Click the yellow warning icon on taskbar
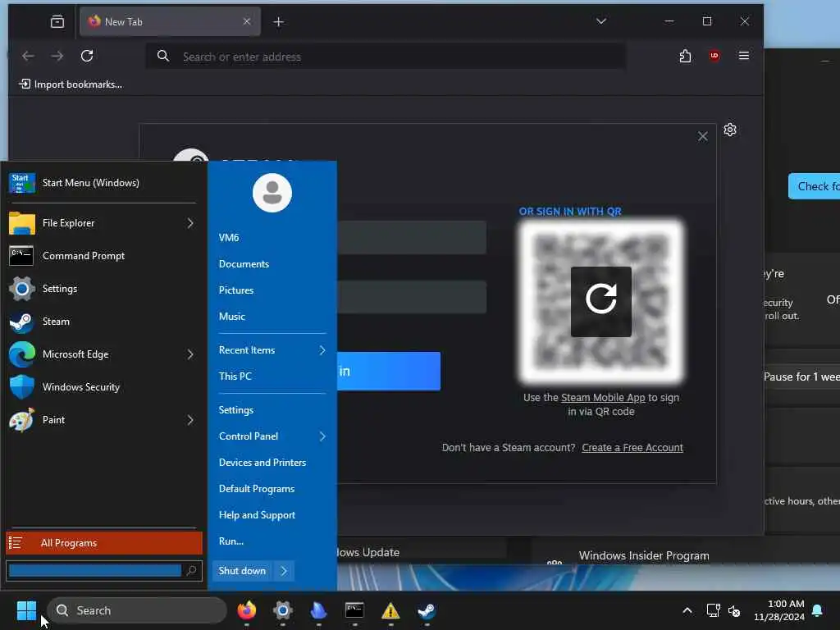Viewport: 840px width, 630px height. 390,610
